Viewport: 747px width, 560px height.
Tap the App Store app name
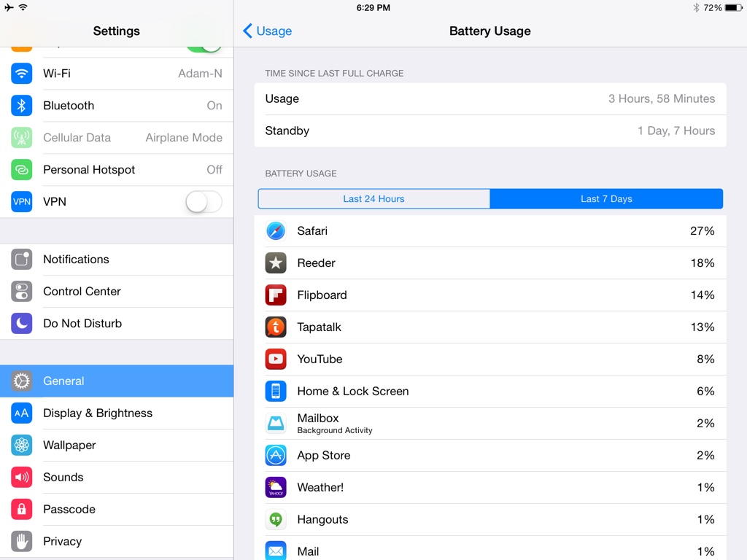[324, 455]
